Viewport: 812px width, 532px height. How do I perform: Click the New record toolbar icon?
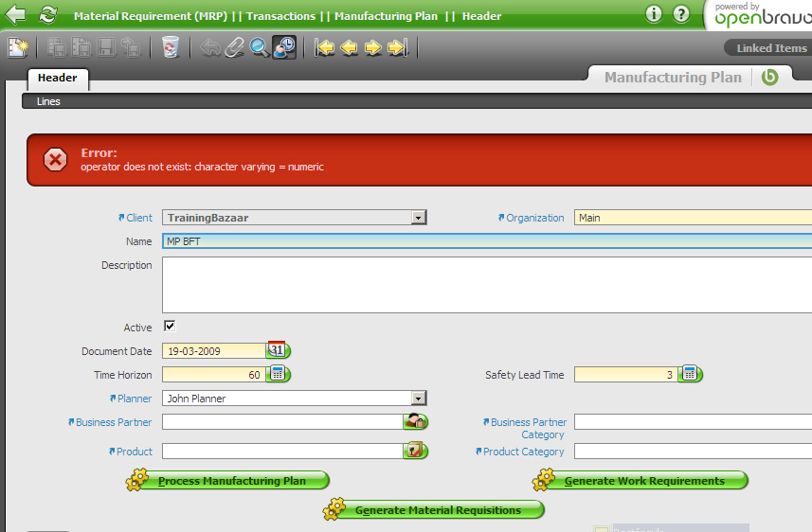pos(18,47)
